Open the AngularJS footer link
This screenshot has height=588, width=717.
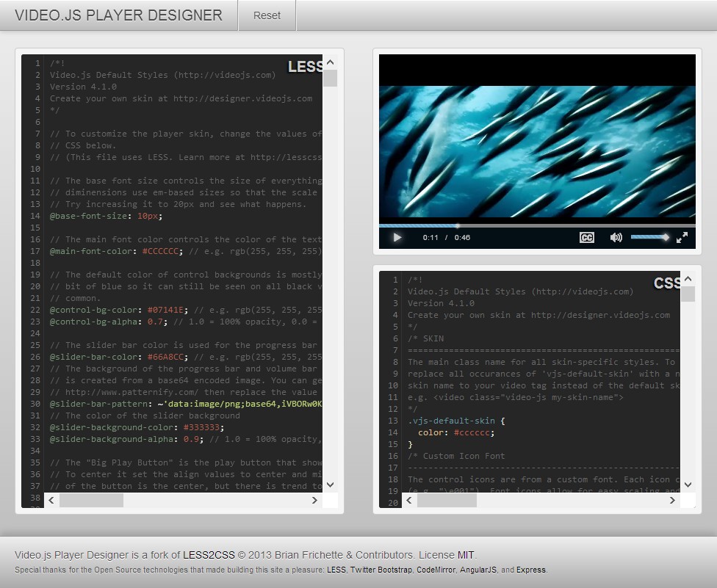[x=478, y=570]
